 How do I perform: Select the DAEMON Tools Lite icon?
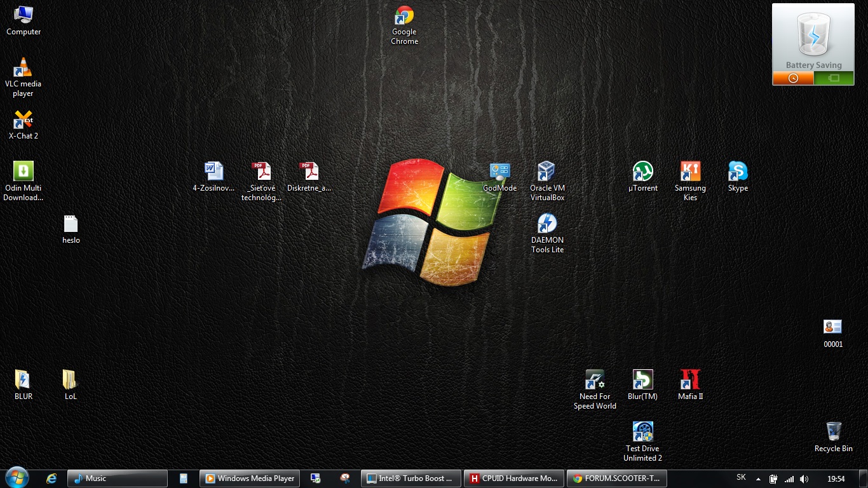coord(547,224)
